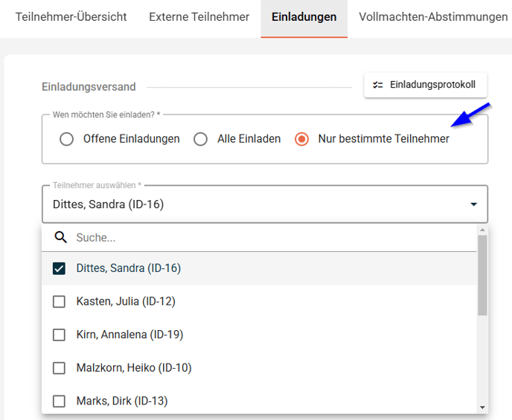Click the Einladungen tab

click(x=304, y=17)
